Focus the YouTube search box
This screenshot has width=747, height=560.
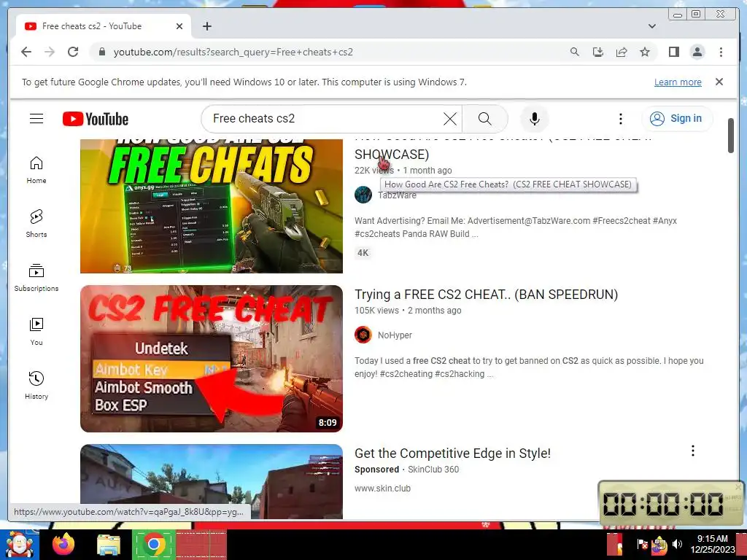pyautogui.click(x=324, y=119)
